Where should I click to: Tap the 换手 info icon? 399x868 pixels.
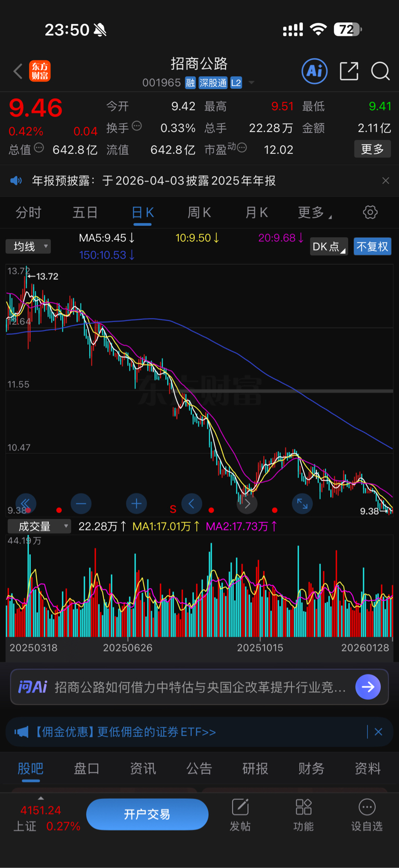137,126
